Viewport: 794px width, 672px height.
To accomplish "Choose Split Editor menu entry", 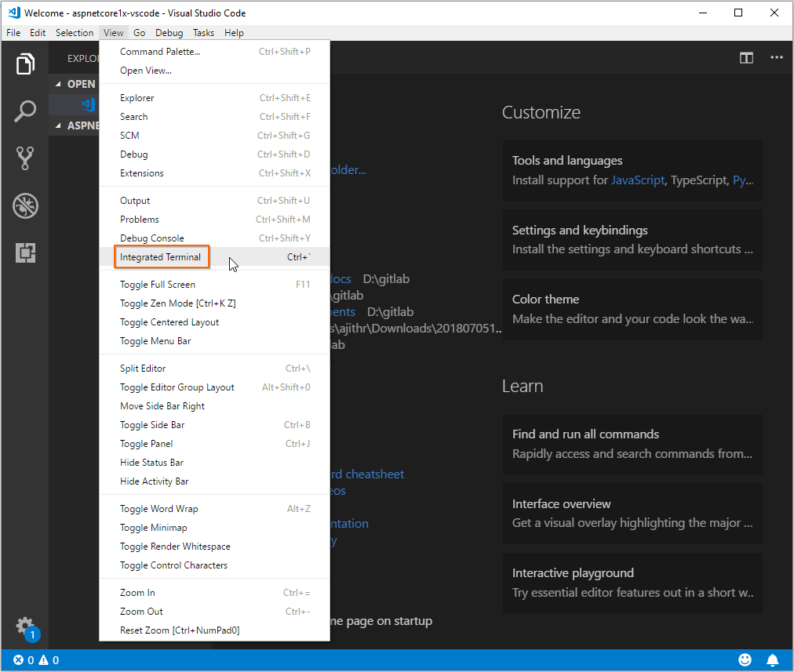I will (x=215, y=369).
